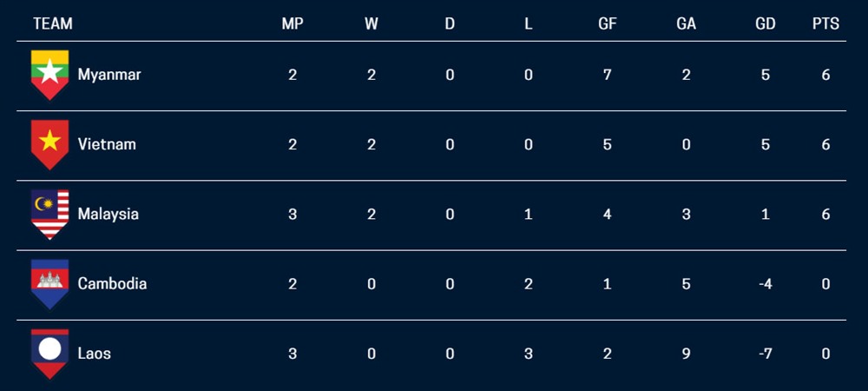The image size is (868, 391).
Task: Sort table by PTS header
Action: pos(825,23)
